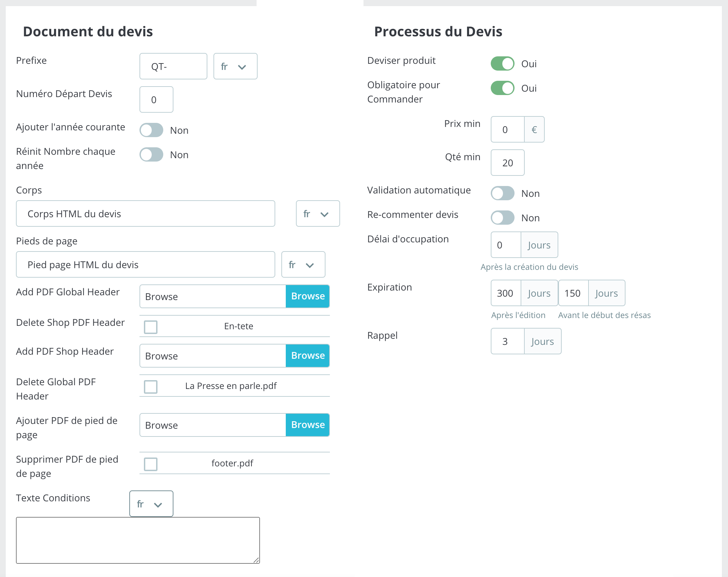The width and height of the screenshot is (728, 577).
Task: Toggle "Ajouter l'année courante" to Oui
Action: (x=151, y=130)
